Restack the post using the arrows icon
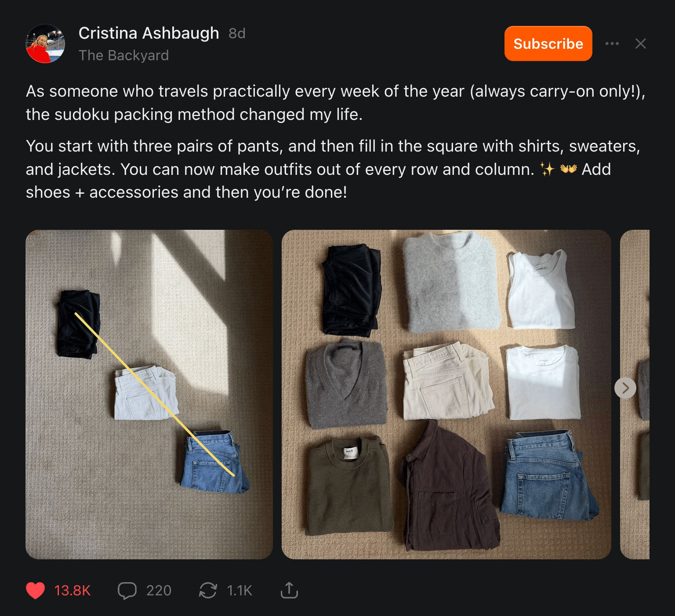The width and height of the screenshot is (675, 616). 208,591
